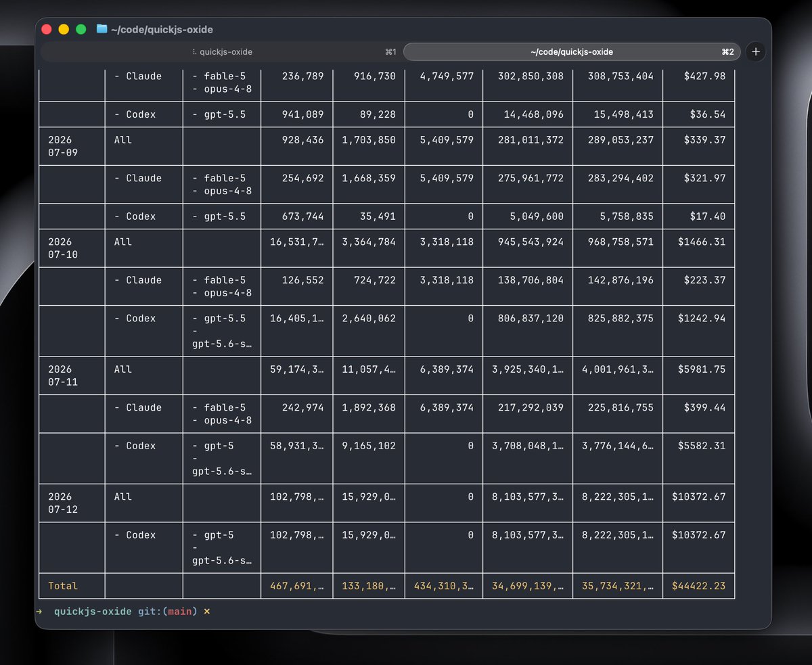Click the date cell 2026 07-12

(63, 503)
